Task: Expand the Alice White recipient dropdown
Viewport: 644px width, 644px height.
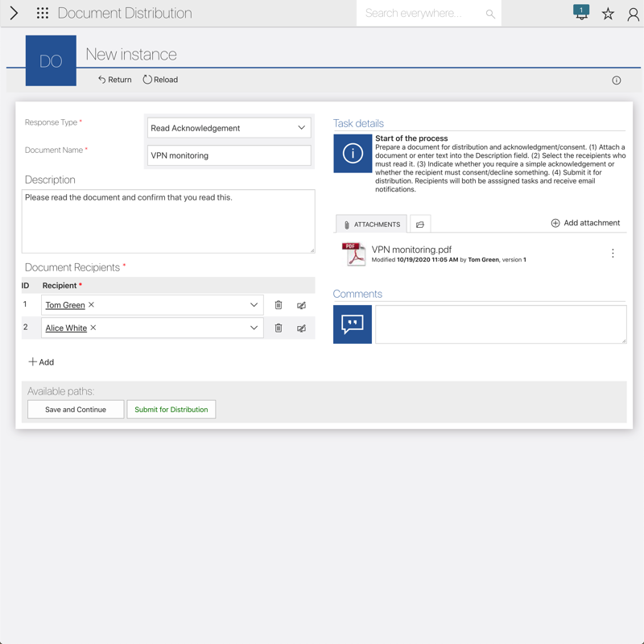Action: click(254, 328)
